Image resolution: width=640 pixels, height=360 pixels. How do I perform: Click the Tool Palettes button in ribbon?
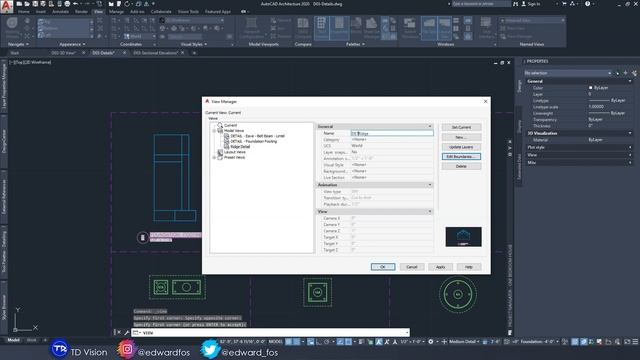point(322,28)
